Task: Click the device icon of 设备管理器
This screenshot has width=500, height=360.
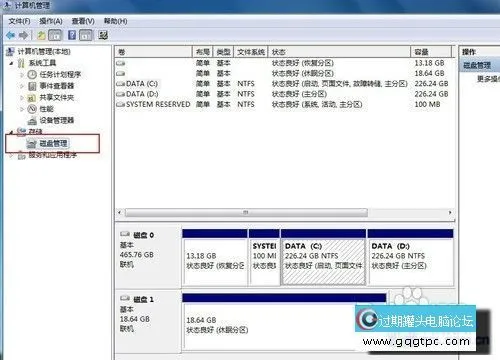Action: point(32,120)
